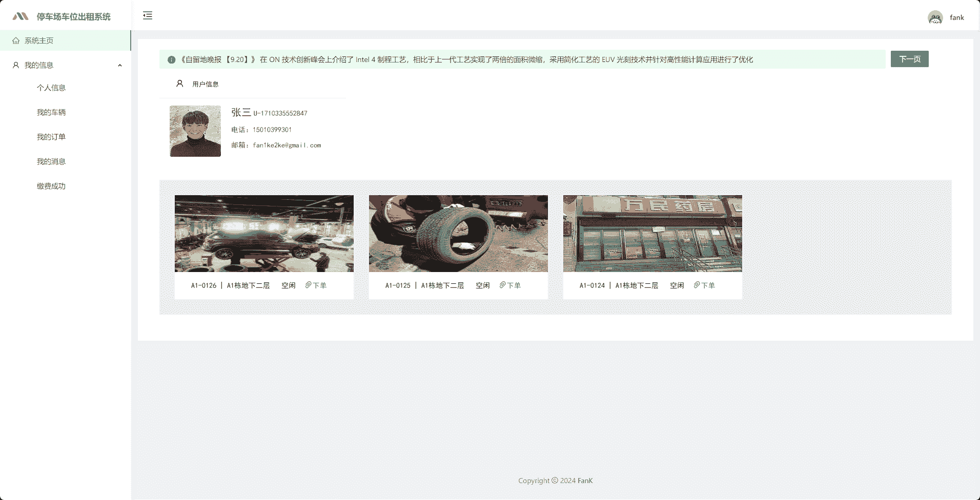Image resolution: width=980 pixels, height=500 pixels.
Task: Click the paperclip icon for A1-0125
Action: tap(502, 285)
